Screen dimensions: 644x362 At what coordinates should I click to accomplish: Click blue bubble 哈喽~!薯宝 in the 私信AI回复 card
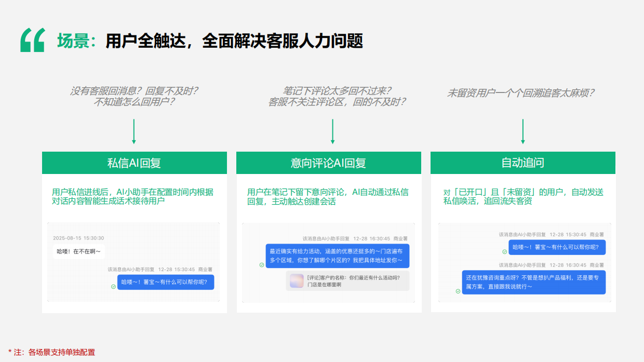tap(166, 283)
